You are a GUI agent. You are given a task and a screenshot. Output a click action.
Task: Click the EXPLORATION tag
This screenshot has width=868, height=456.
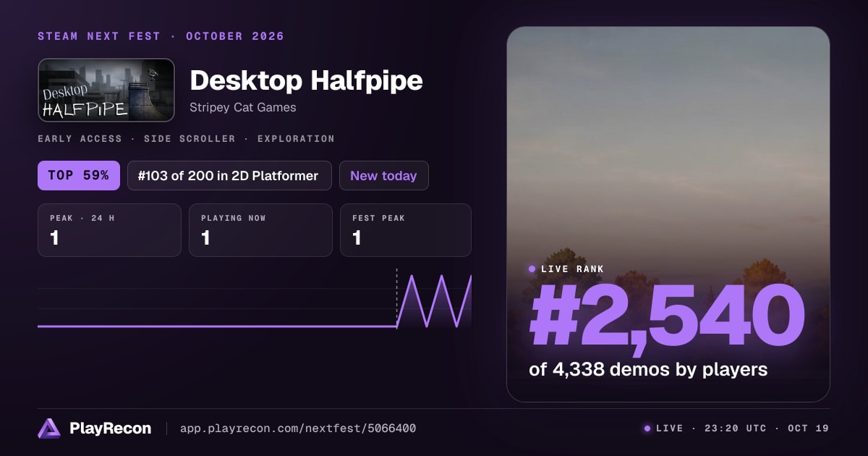click(296, 138)
